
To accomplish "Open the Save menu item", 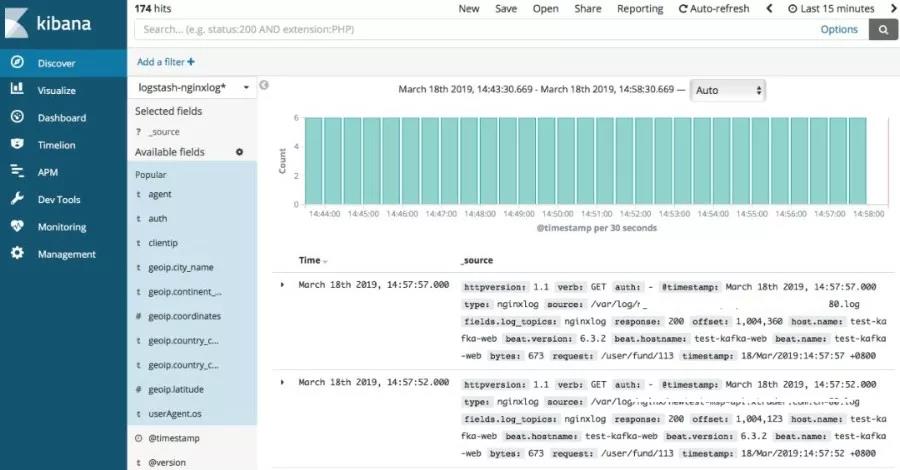I will tap(506, 9).
